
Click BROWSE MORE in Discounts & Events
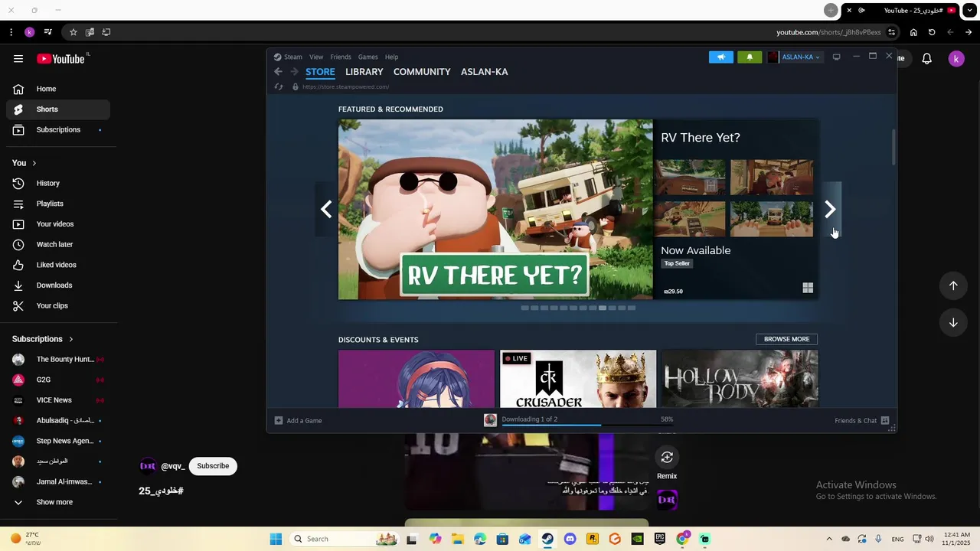(x=786, y=339)
